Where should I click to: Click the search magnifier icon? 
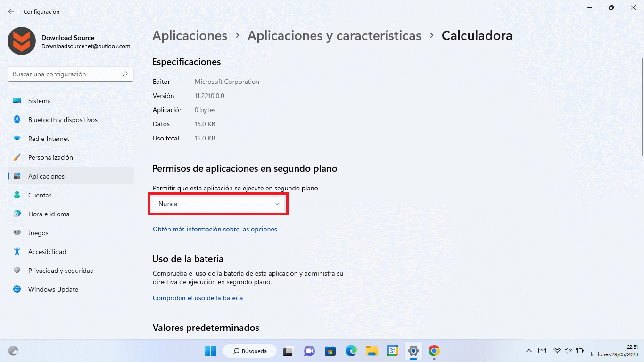[125, 74]
